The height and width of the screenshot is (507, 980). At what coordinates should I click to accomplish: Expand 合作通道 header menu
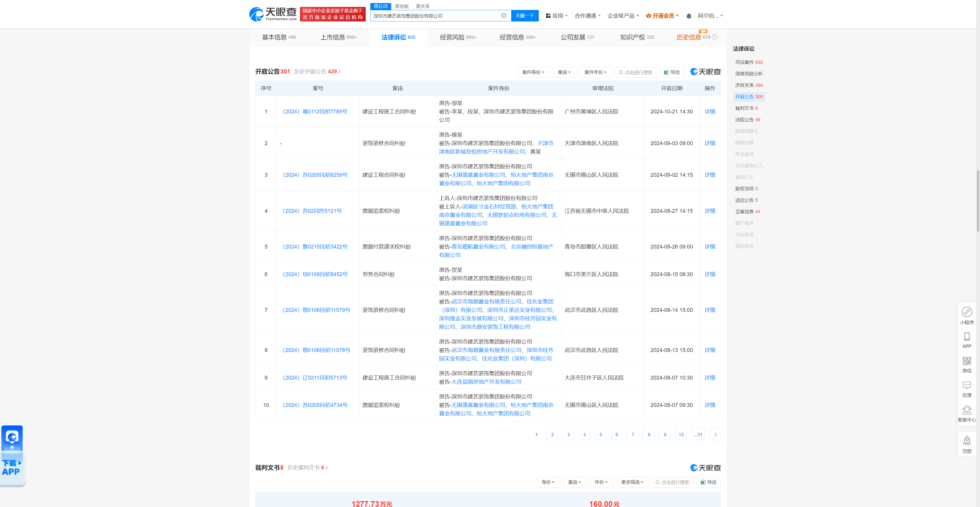point(587,16)
